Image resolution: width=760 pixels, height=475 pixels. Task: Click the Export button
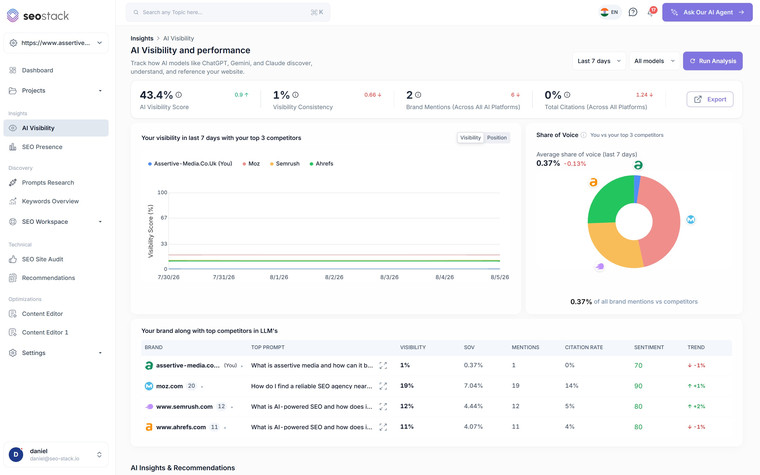coord(710,99)
